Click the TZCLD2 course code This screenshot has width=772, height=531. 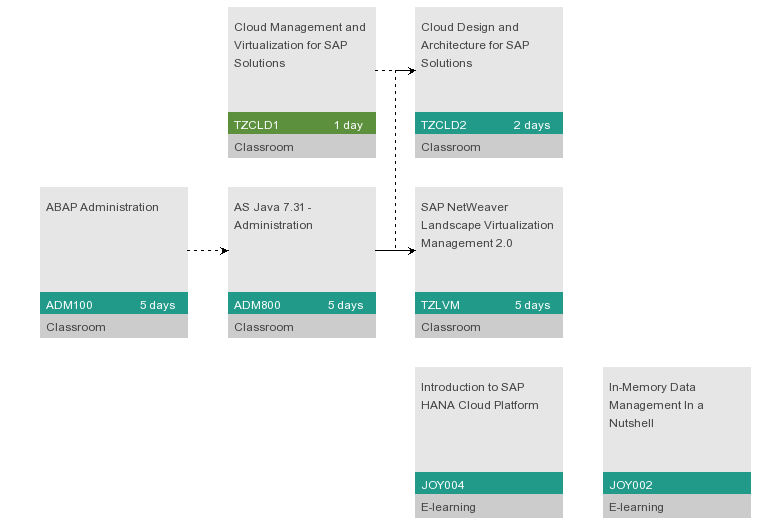coord(444,125)
